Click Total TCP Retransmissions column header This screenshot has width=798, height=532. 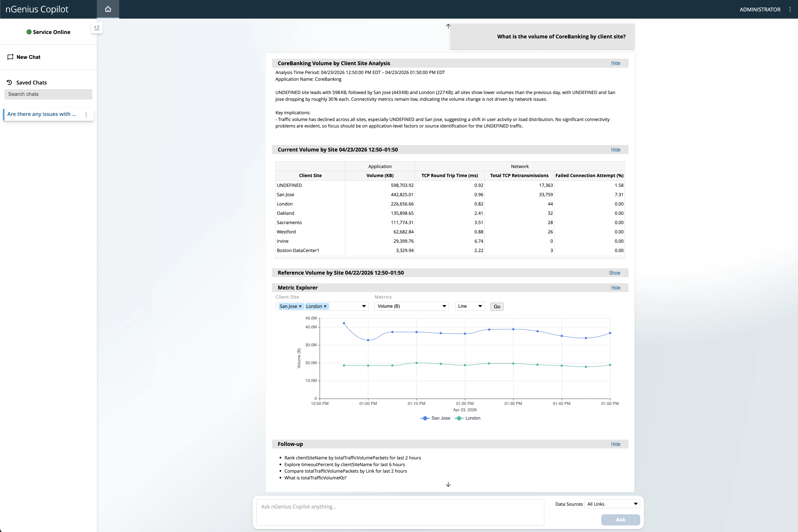click(519, 176)
